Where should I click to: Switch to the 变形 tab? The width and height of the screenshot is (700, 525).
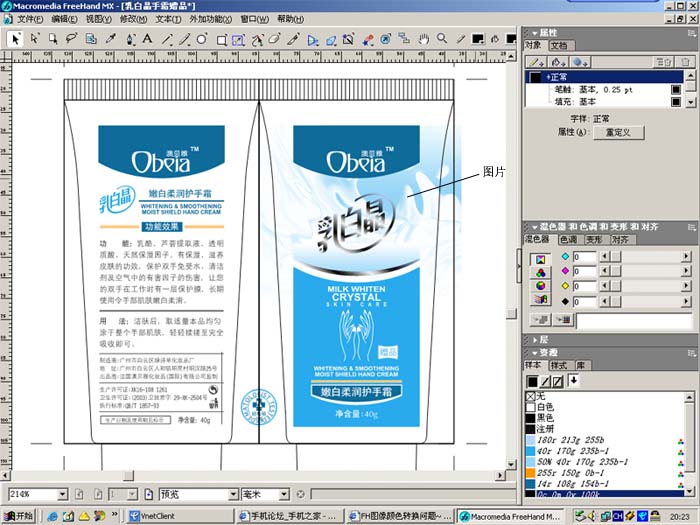coord(595,239)
